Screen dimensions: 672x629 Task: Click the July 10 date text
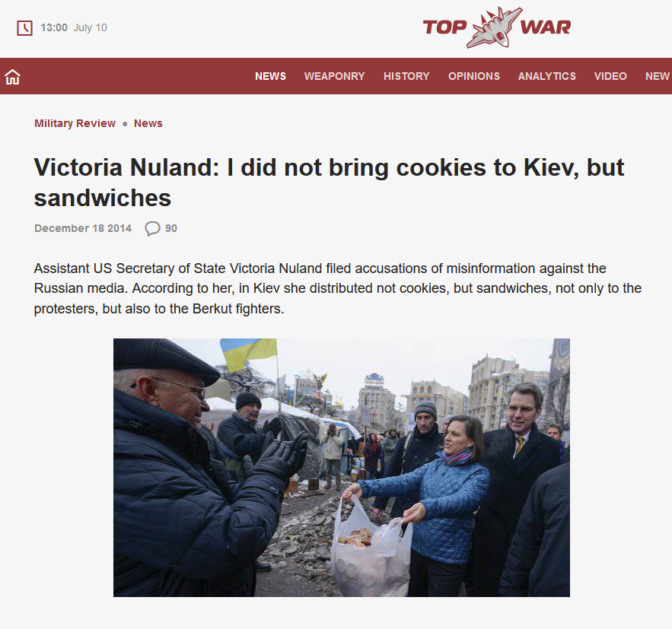pos(91,28)
